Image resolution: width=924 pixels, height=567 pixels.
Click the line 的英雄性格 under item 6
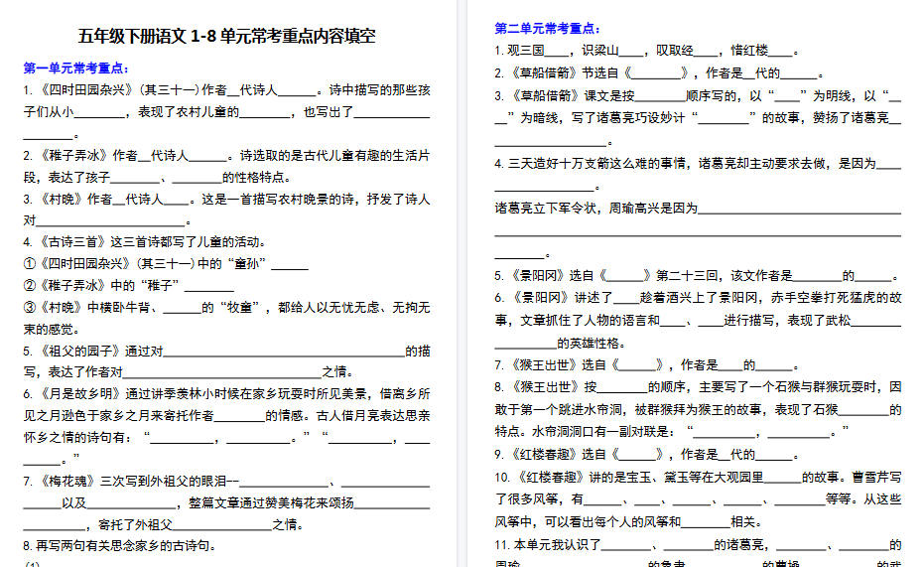(x=560, y=343)
